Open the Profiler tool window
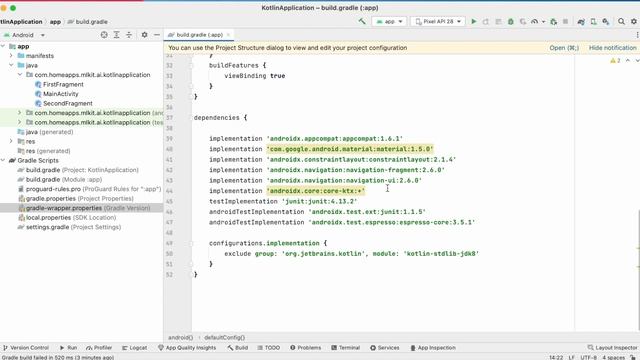Viewport: 640px width, 360px height. [99, 348]
